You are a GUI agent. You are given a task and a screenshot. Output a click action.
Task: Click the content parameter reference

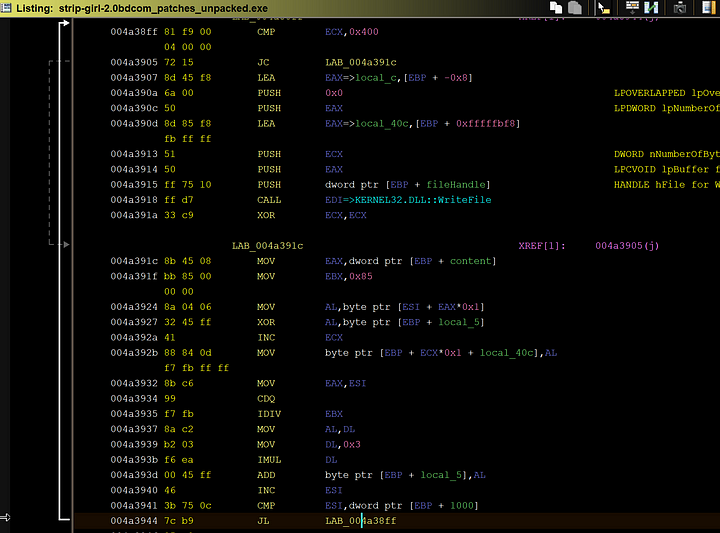(470, 261)
